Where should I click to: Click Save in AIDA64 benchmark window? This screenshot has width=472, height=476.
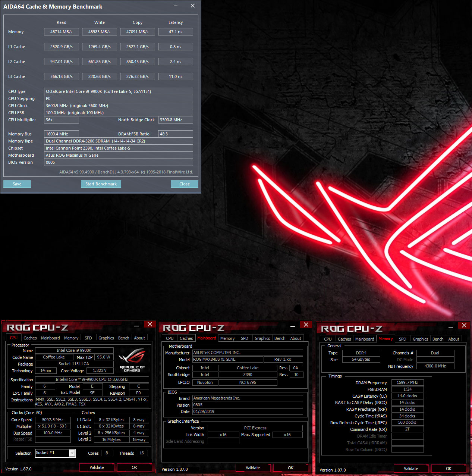pos(17,184)
